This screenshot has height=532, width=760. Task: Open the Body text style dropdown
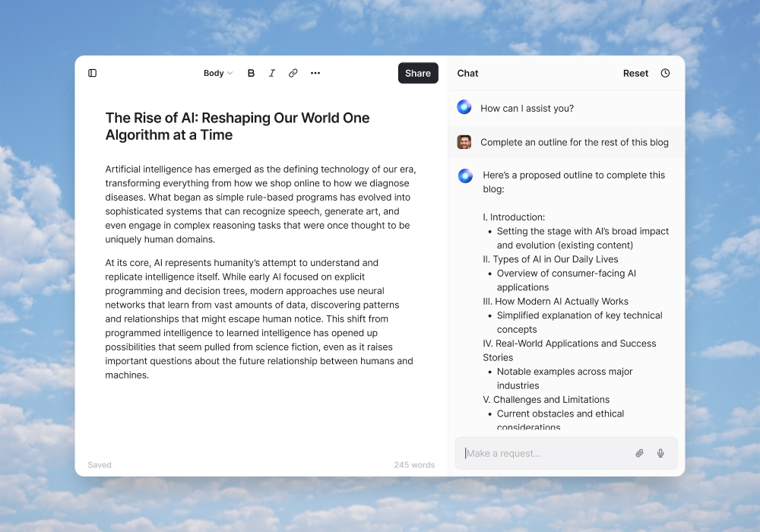coord(218,73)
